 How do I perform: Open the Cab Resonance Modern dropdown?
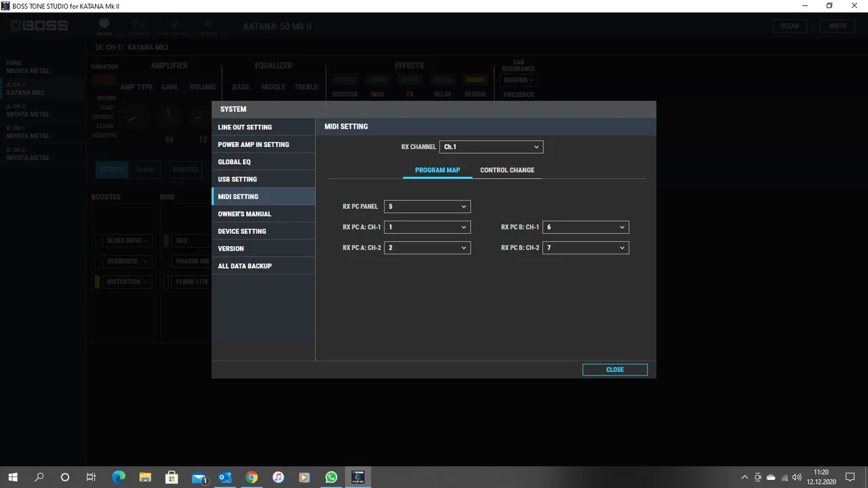519,80
